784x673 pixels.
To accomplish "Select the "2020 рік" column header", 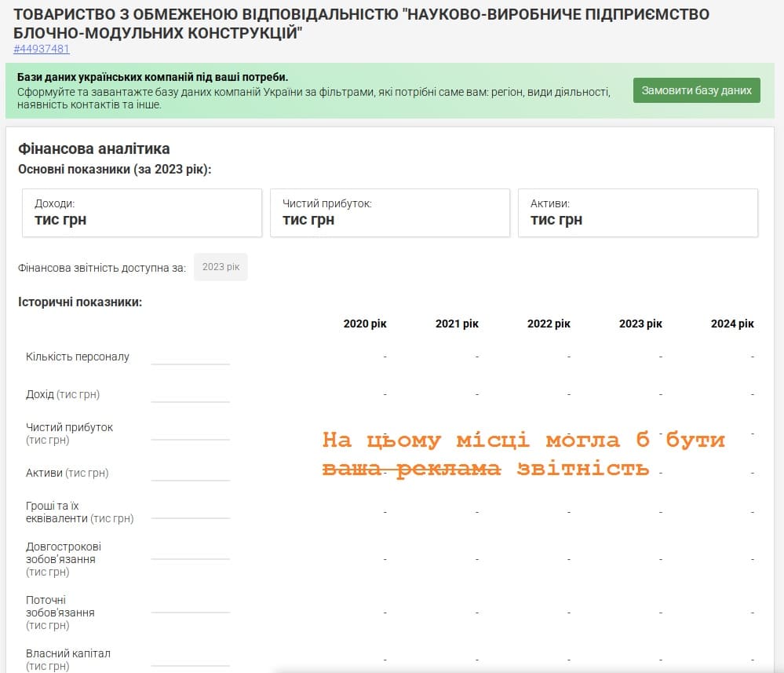I will pos(365,324).
